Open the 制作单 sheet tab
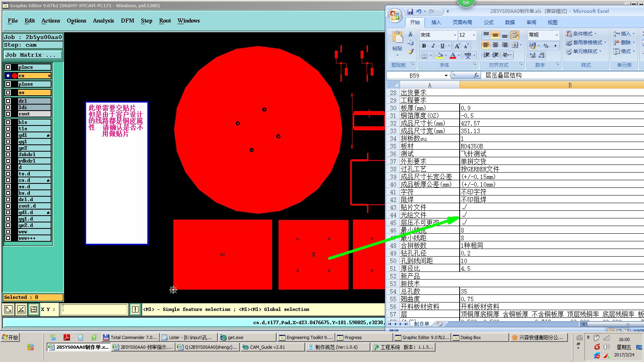644x362 pixels. (x=421, y=324)
